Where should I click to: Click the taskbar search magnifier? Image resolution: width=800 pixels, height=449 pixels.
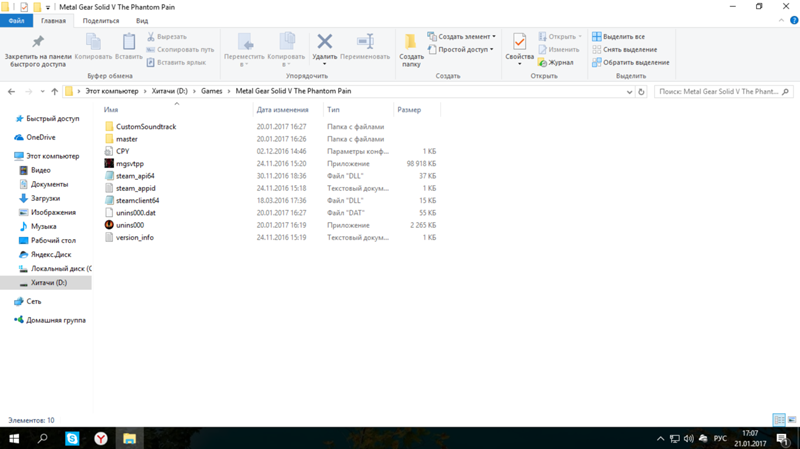(x=43, y=438)
